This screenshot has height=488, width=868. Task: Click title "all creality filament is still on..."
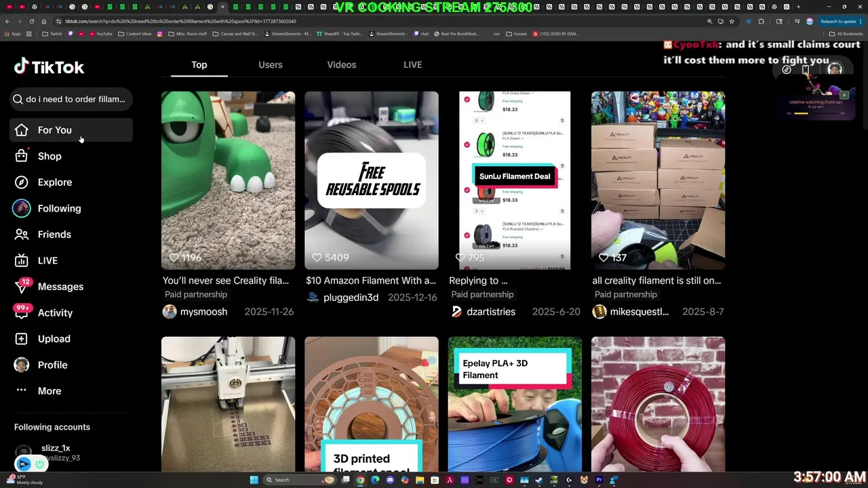pyautogui.click(x=656, y=281)
